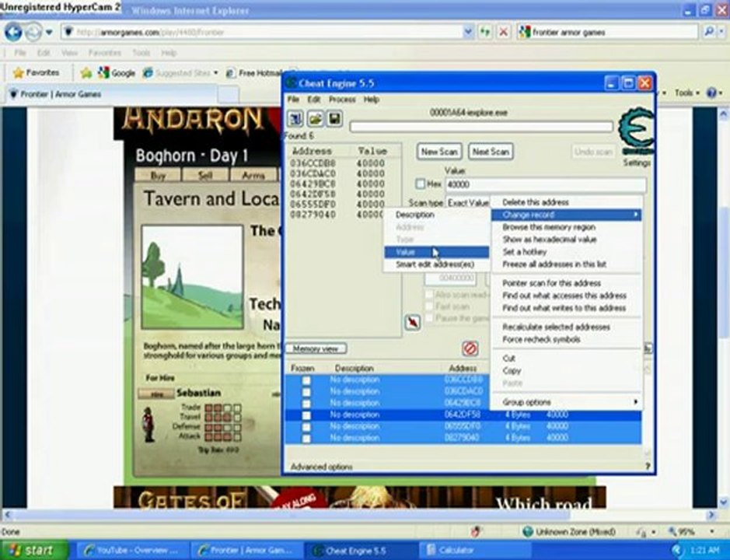Click the green refresh icon in IE
The image size is (730, 560).
pos(485,32)
